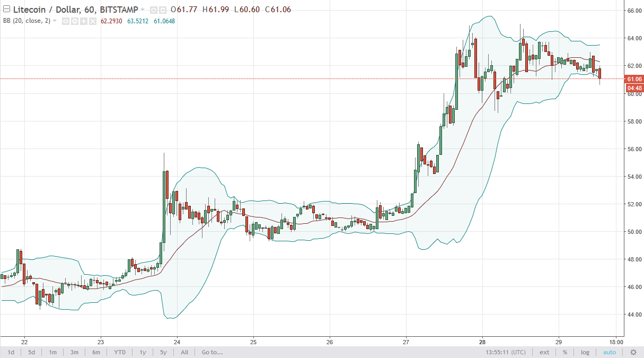Click the BB indicator plus icon
The height and width of the screenshot is (358, 644).
[x=84, y=21]
